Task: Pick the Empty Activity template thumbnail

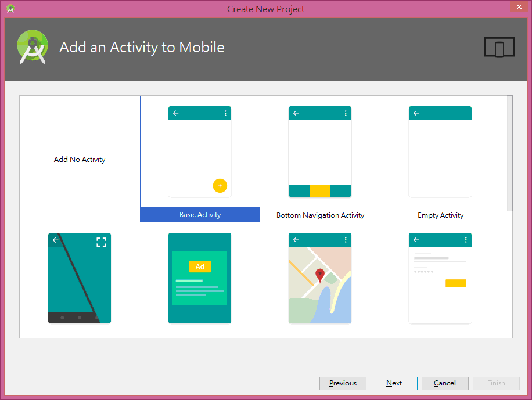Action: (440, 152)
